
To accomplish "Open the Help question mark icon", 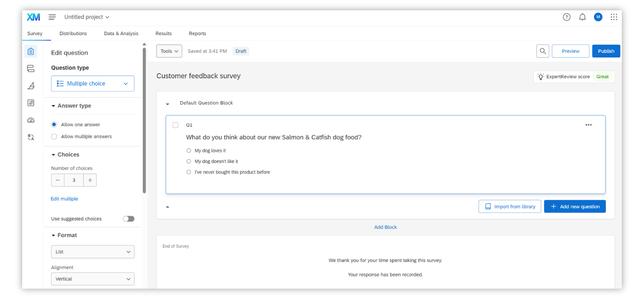I will [x=566, y=17].
